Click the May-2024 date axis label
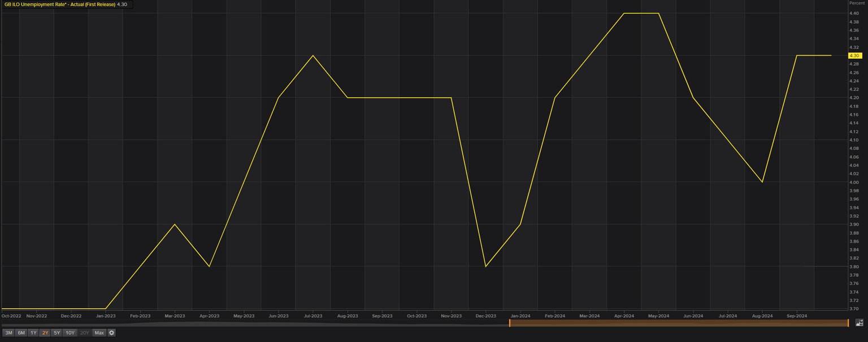This screenshot has width=868, height=342. click(659, 316)
